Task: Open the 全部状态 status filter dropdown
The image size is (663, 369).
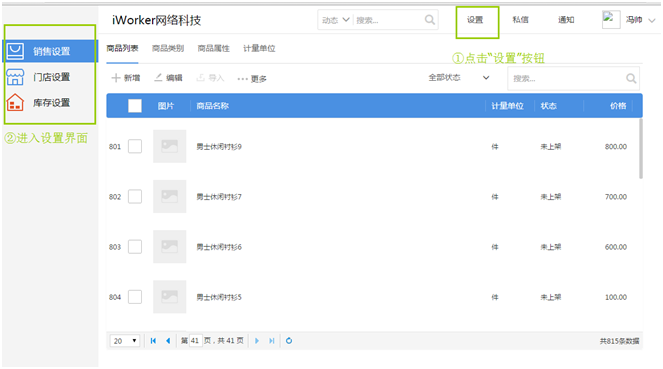Action: 459,78
